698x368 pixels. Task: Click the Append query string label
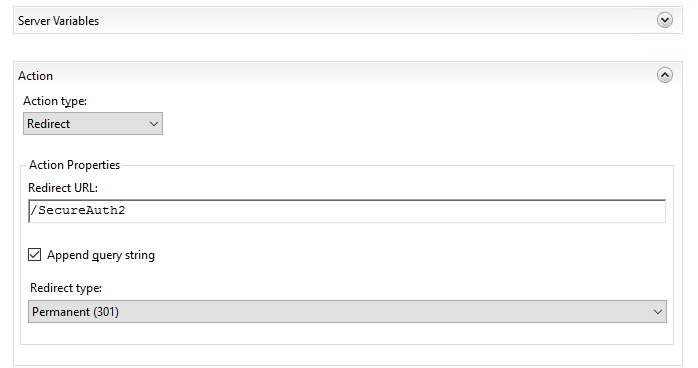[101, 255]
